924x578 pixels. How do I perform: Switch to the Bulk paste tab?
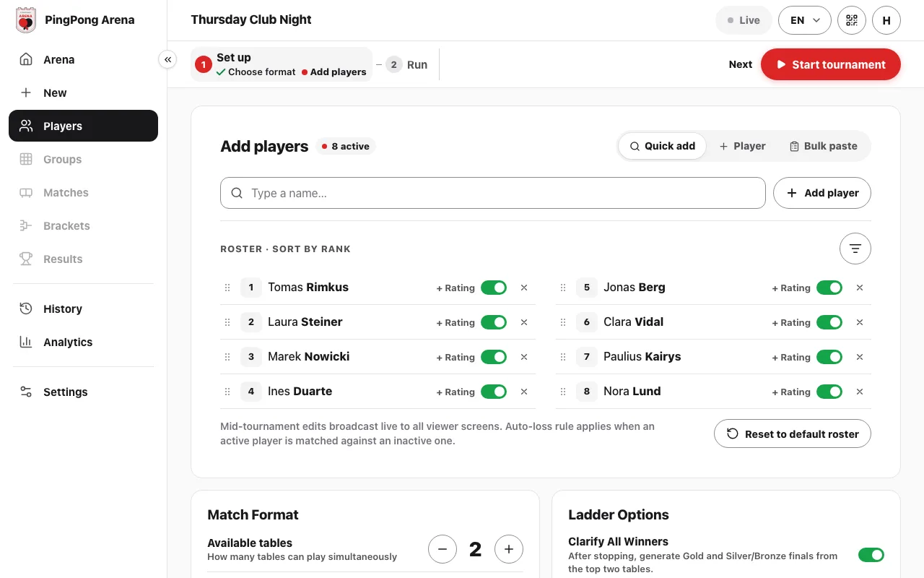click(824, 146)
